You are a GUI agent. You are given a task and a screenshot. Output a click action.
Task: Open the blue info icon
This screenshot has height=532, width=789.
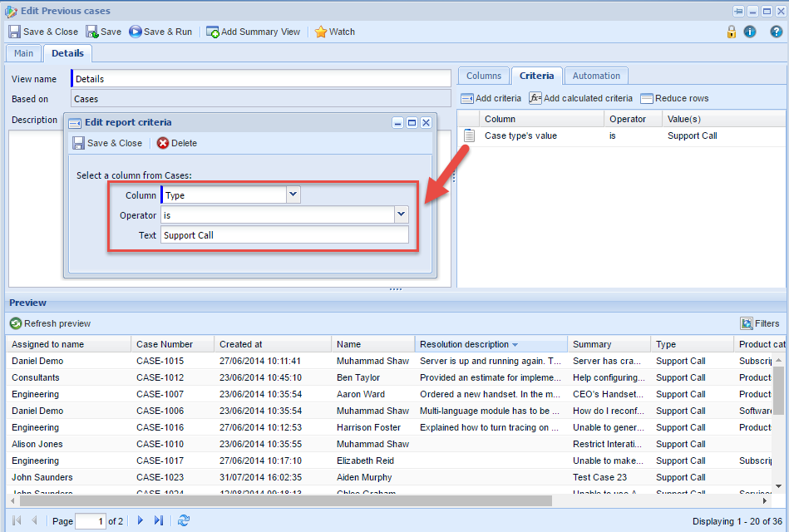tap(750, 32)
